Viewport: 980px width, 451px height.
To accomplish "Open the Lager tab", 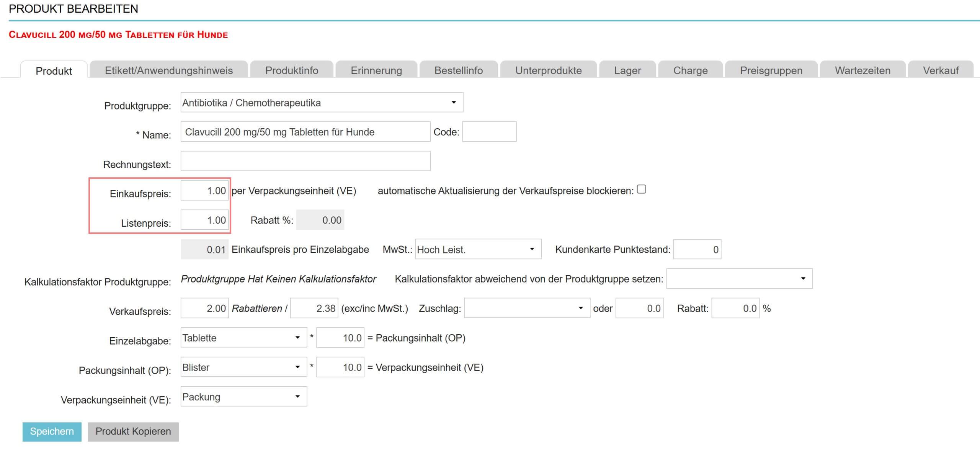I will tap(627, 70).
